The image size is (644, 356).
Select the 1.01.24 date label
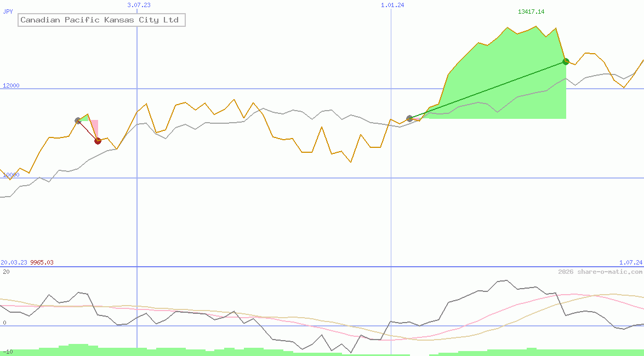(392, 5)
